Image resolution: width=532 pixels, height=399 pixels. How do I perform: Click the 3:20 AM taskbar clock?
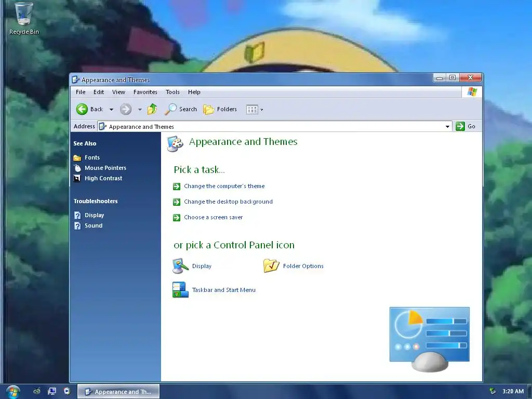coord(513,391)
